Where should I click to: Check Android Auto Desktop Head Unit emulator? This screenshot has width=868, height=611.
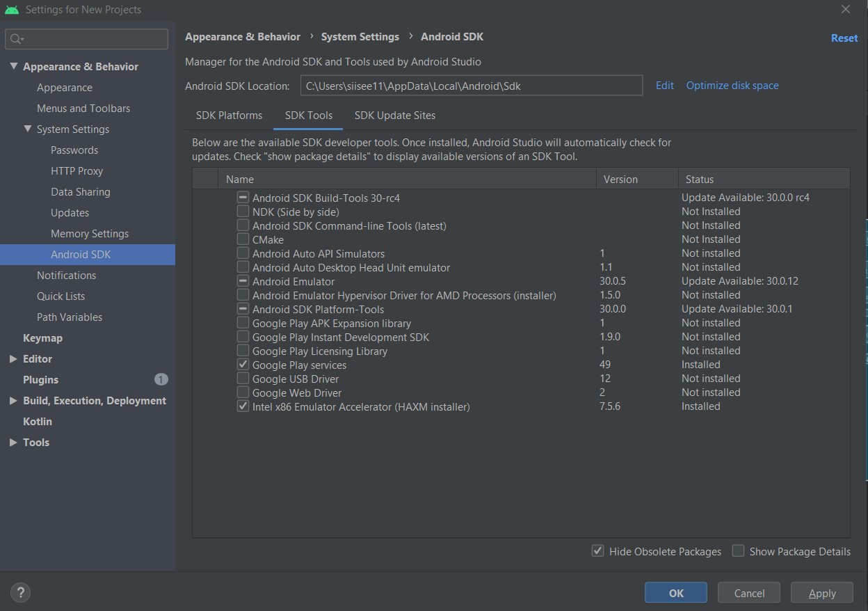pyautogui.click(x=243, y=267)
